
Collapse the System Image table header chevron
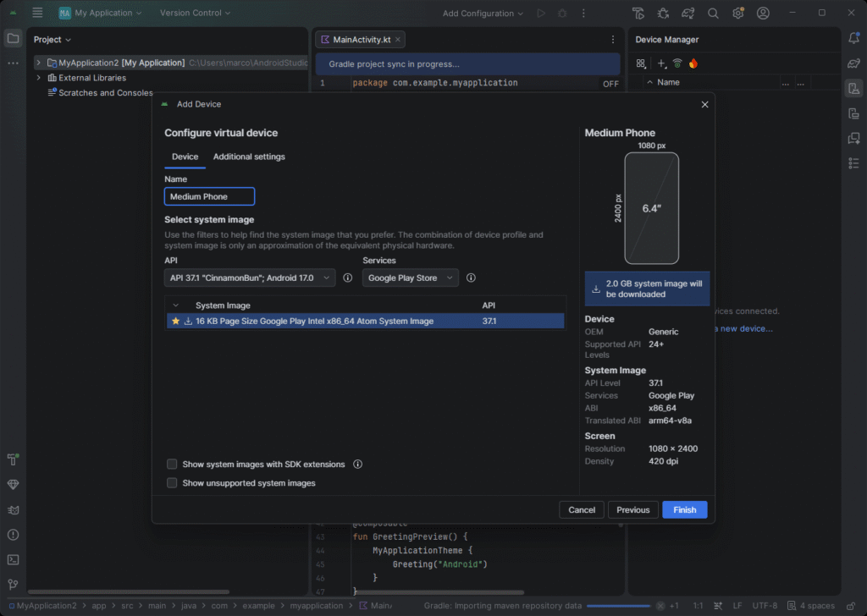[176, 305]
